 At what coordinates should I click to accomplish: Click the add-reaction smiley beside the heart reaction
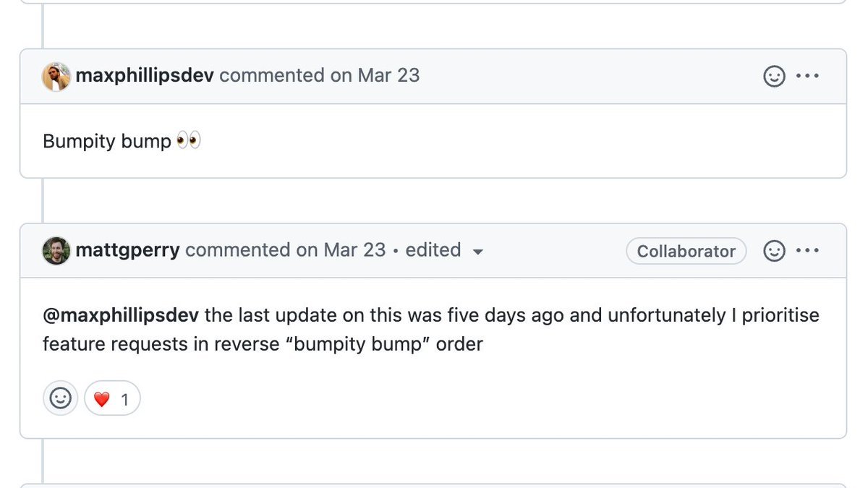pos(60,398)
